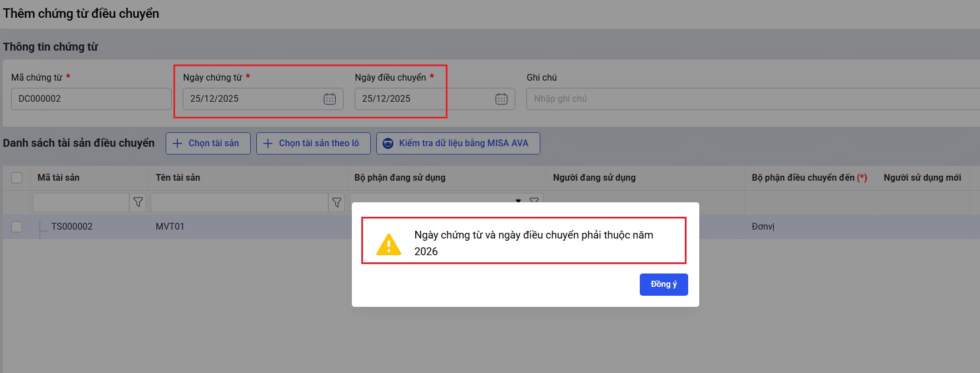This screenshot has height=373, width=980.
Task: Select the MVT01 asset name cell
Action: coord(170,227)
